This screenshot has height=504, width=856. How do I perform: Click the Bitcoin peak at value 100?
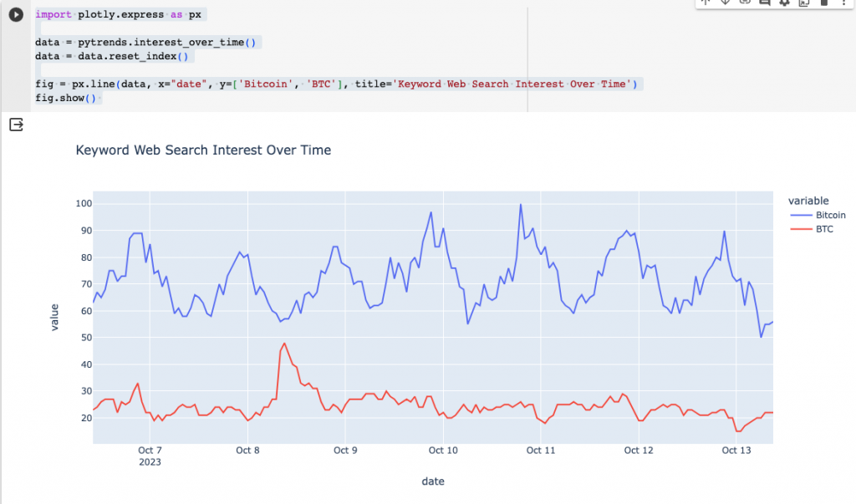tap(520, 205)
